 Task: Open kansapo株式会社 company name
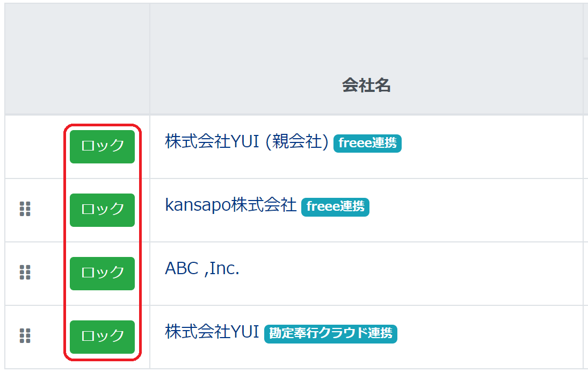tap(231, 205)
